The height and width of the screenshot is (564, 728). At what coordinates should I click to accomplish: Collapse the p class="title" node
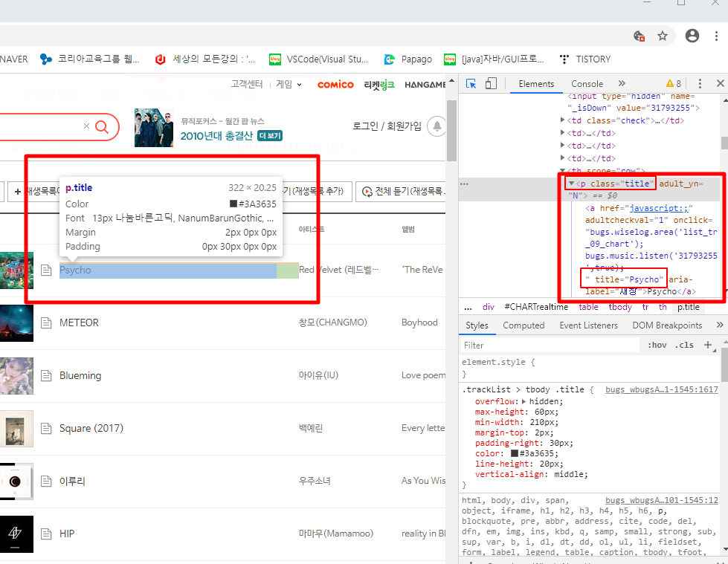572,184
